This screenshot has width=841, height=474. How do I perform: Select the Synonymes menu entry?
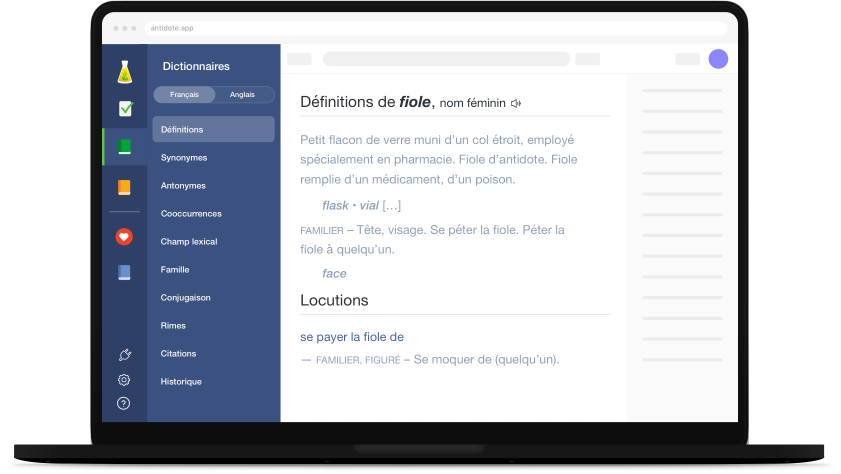click(184, 158)
